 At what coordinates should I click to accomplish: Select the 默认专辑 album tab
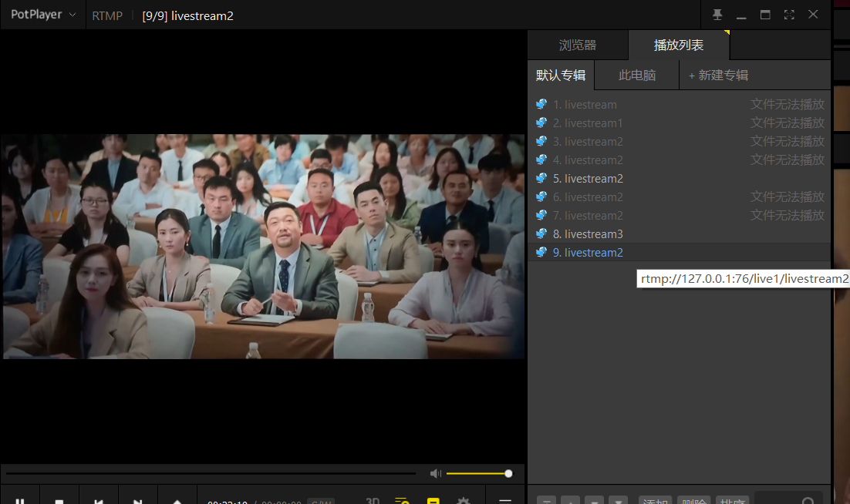coord(561,76)
